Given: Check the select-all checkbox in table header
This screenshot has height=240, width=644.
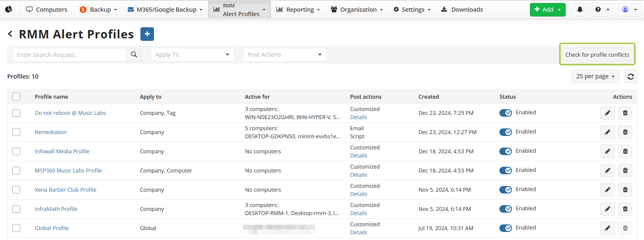Looking at the screenshot, I should 16,97.
